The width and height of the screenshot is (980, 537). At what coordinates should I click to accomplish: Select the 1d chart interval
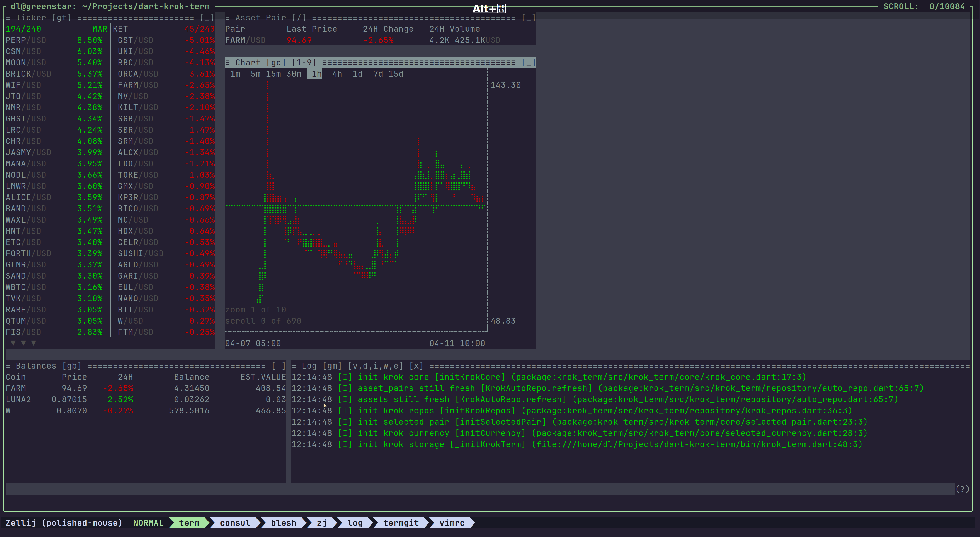pyautogui.click(x=358, y=74)
